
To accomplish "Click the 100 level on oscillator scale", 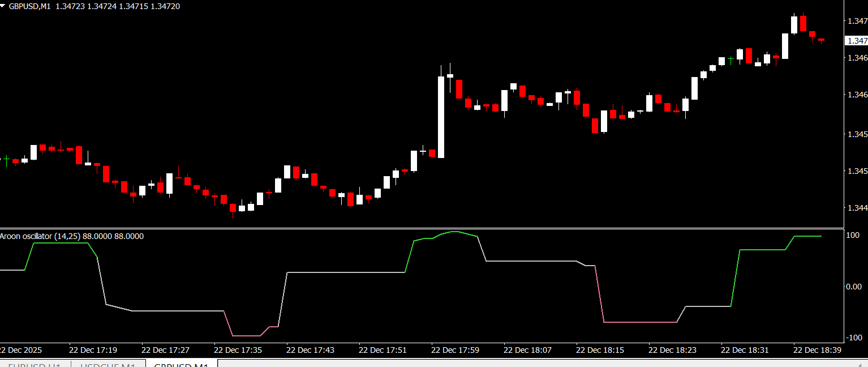I will coord(852,235).
